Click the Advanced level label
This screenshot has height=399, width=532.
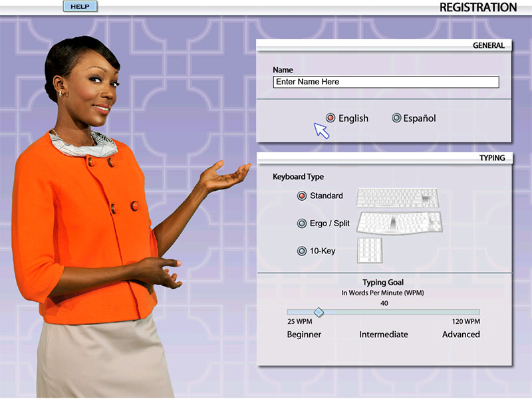point(461,334)
